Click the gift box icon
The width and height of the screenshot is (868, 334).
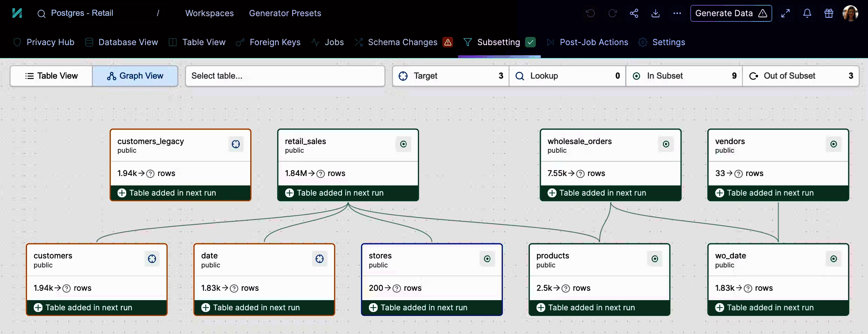tap(829, 14)
